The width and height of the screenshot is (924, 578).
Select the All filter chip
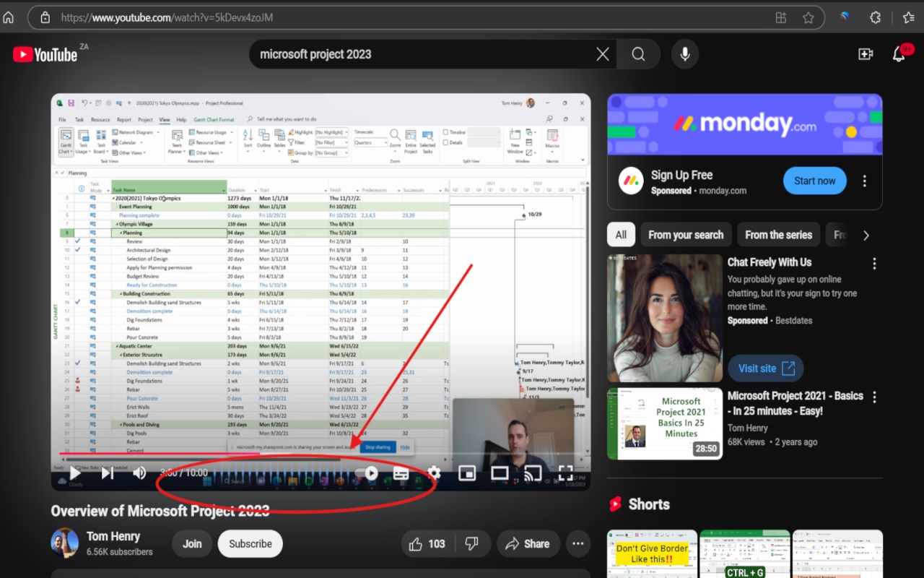coord(621,235)
